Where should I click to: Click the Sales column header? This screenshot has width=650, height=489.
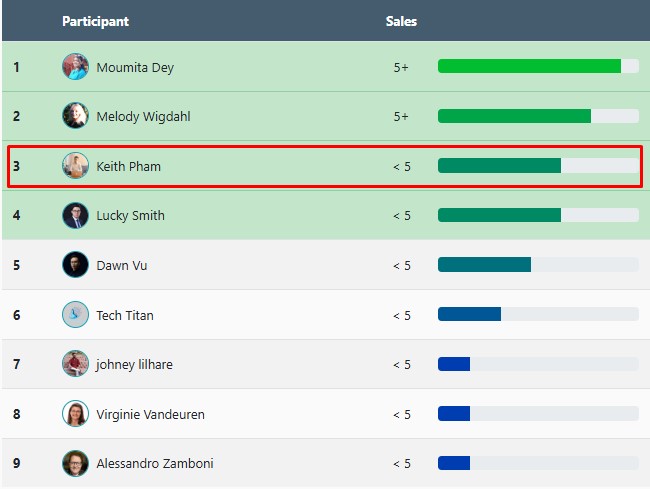[401, 21]
